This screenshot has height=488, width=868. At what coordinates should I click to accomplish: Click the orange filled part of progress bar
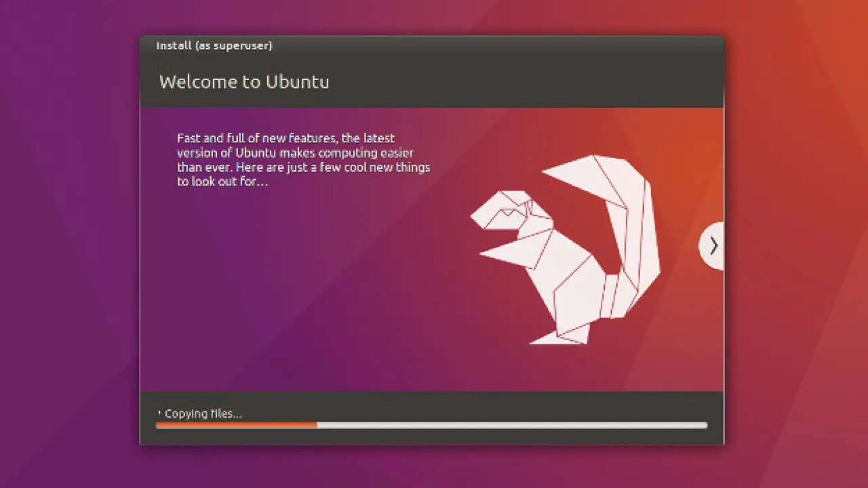pyautogui.click(x=236, y=426)
